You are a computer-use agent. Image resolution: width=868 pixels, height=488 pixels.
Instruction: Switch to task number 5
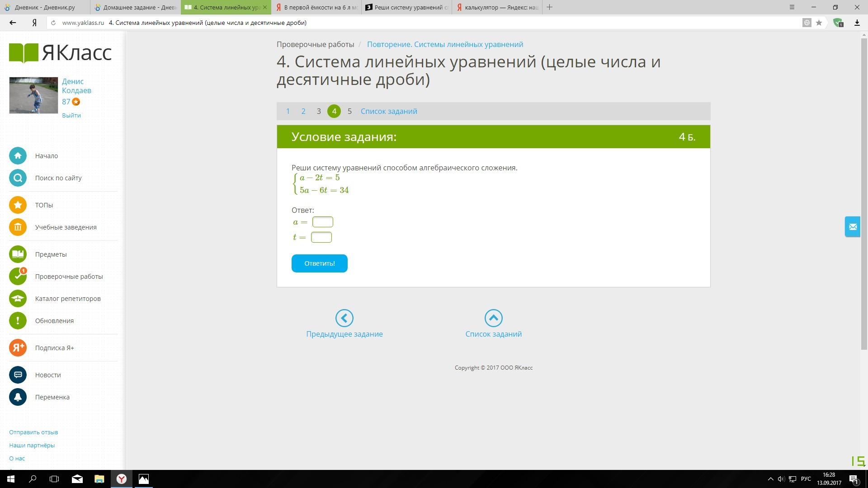(x=349, y=111)
